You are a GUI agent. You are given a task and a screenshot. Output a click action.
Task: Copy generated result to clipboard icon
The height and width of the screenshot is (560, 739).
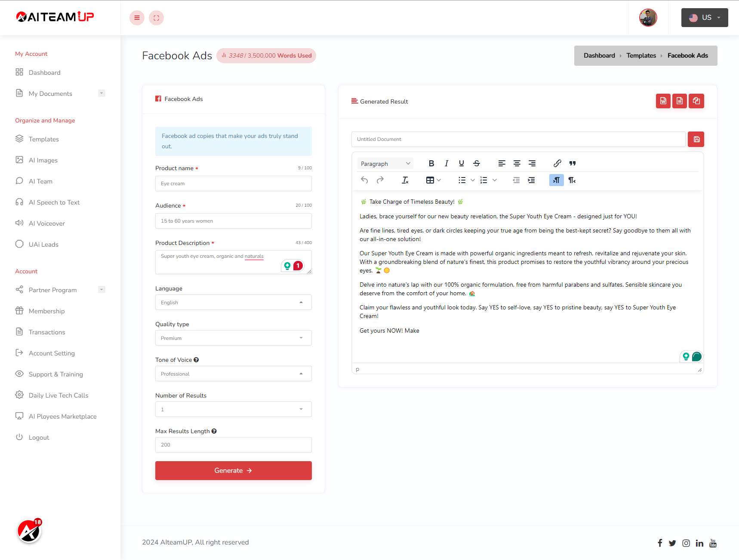coord(696,101)
